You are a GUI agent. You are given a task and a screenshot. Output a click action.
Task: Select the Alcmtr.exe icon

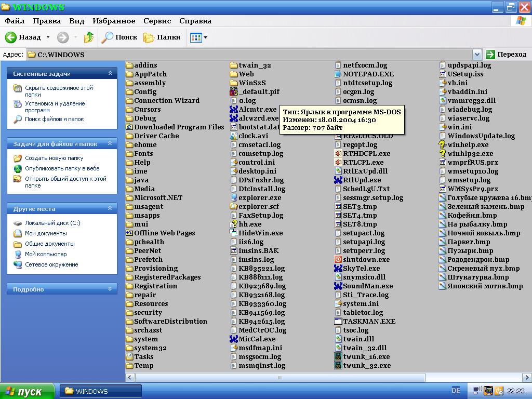pos(233,109)
